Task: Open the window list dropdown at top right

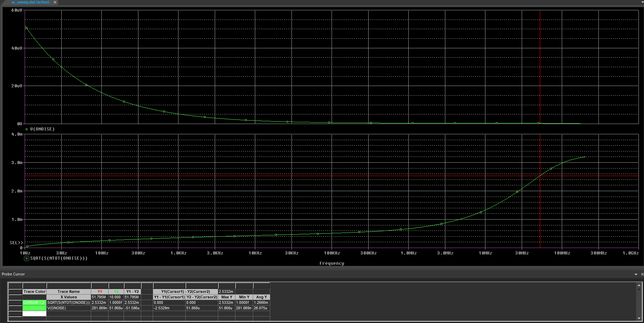Action: 642,2
